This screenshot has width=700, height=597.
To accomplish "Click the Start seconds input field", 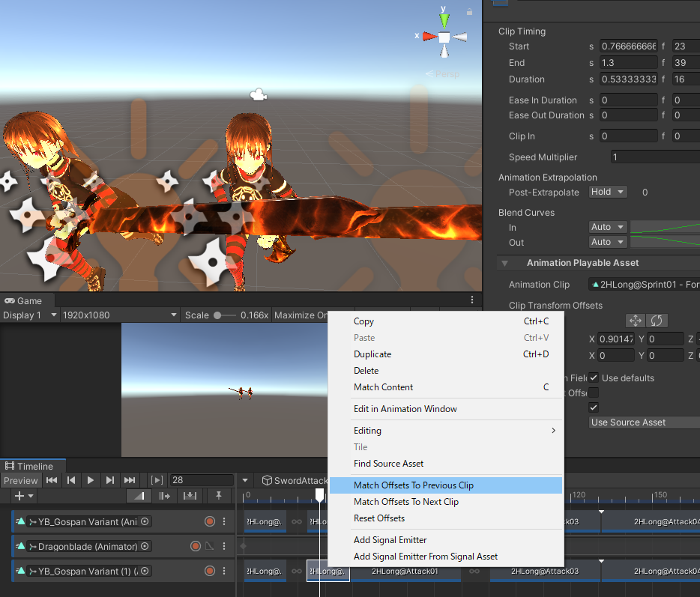I will coord(629,46).
